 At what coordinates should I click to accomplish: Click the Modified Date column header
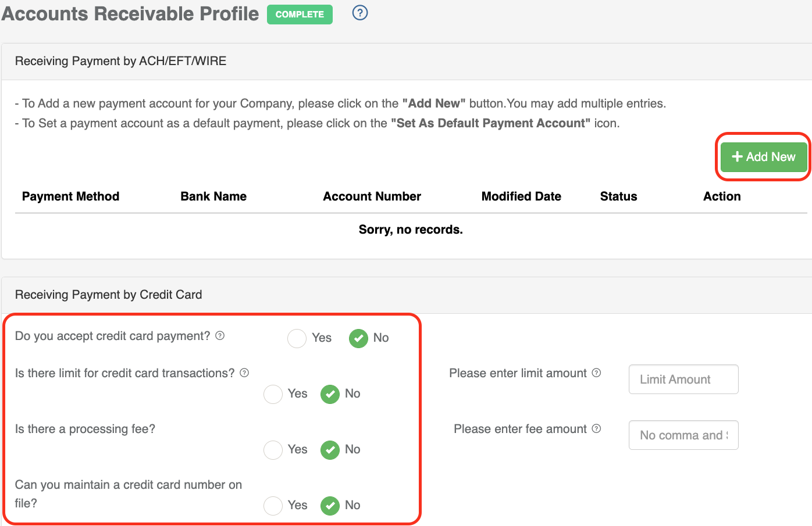(x=521, y=196)
